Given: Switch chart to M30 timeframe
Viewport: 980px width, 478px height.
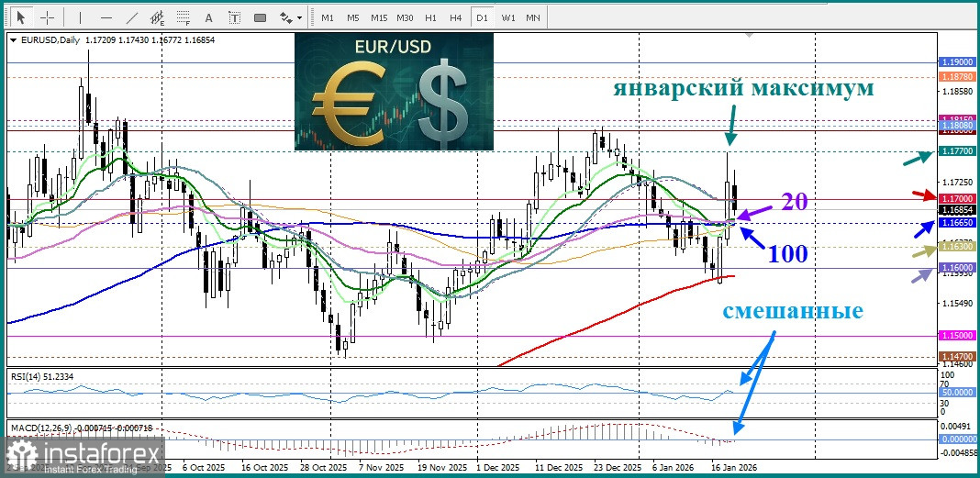Looking at the screenshot, I should pos(405,17).
